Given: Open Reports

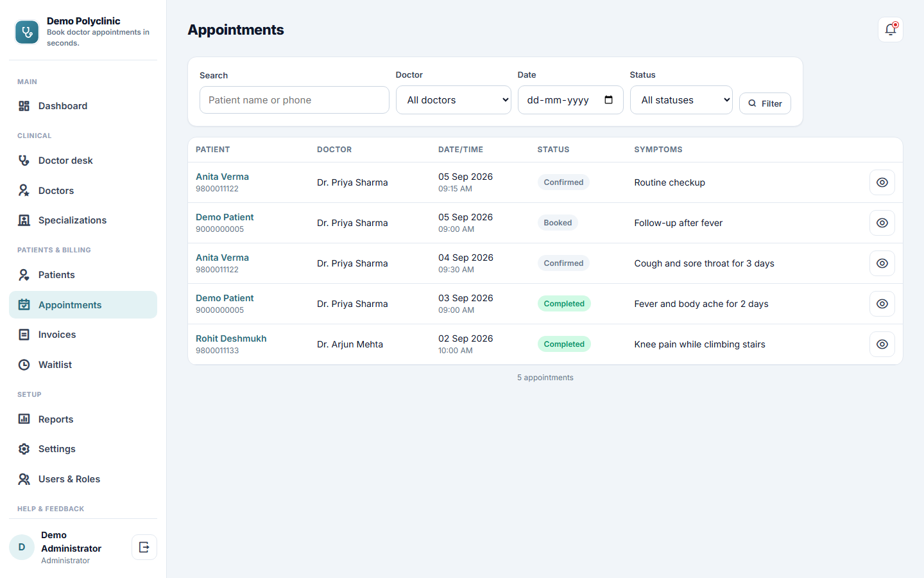Looking at the screenshot, I should [x=83, y=419].
